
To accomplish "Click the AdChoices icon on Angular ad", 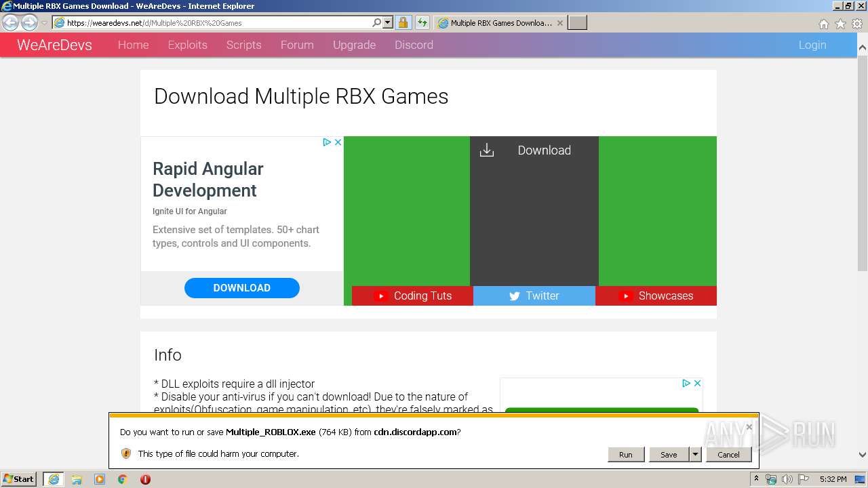I will point(327,142).
